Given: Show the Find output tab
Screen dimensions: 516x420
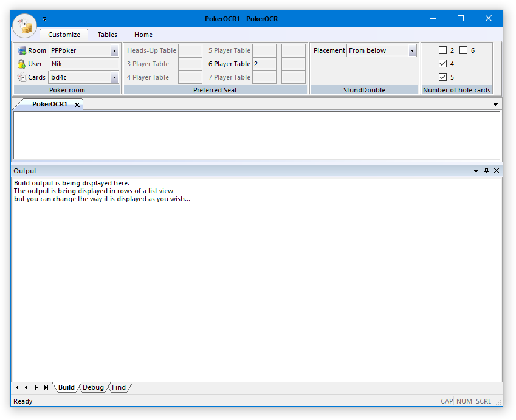Looking at the screenshot, I should click(119, 387).
